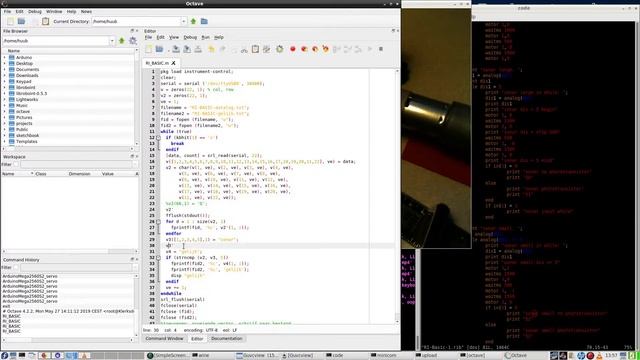Viewport: 640px width, 360px height.
Task: Toggle breakpoint with the red dot icon
Action: pos(293,49)
